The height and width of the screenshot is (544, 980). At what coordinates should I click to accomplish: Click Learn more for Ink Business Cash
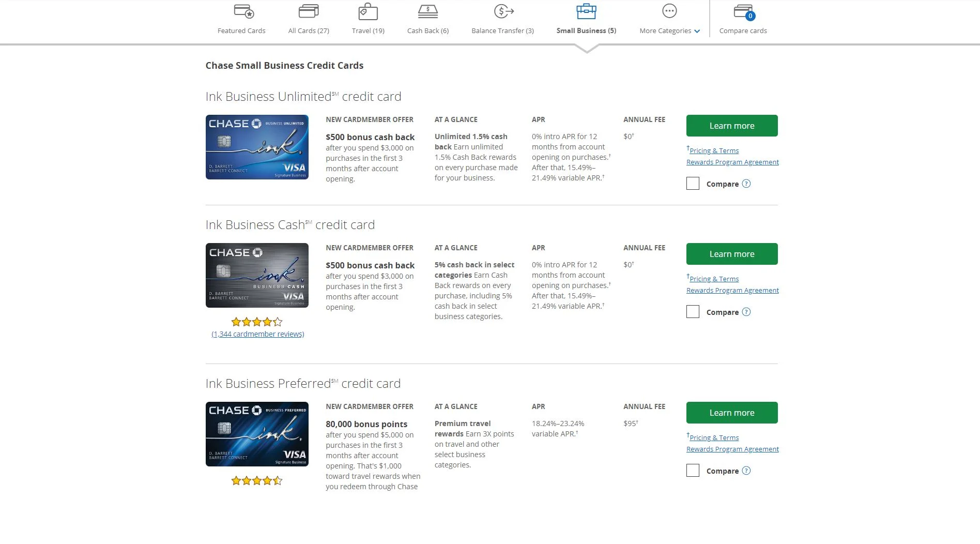pos(732,254)
